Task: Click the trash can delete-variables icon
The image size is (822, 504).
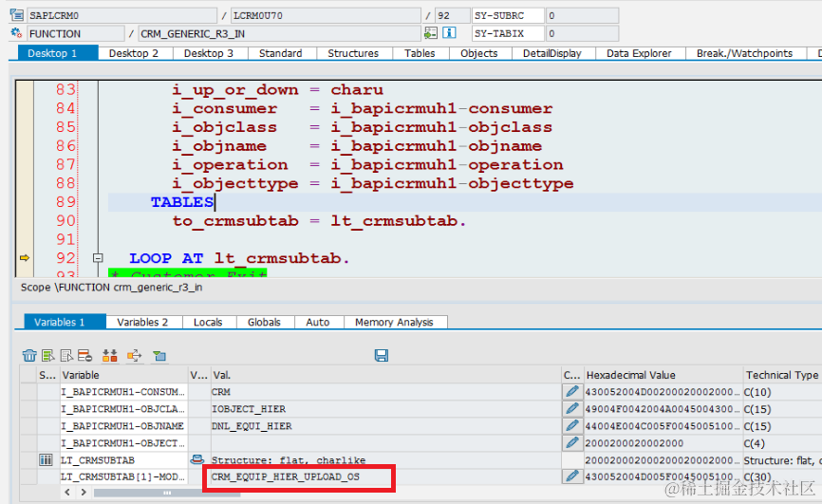Action: click(29, 356)
